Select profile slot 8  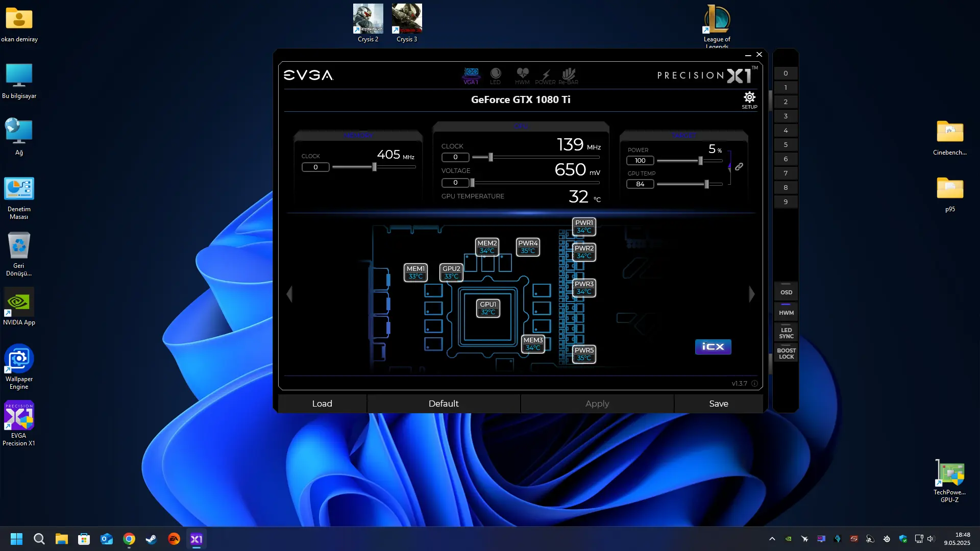coord(786,188)
